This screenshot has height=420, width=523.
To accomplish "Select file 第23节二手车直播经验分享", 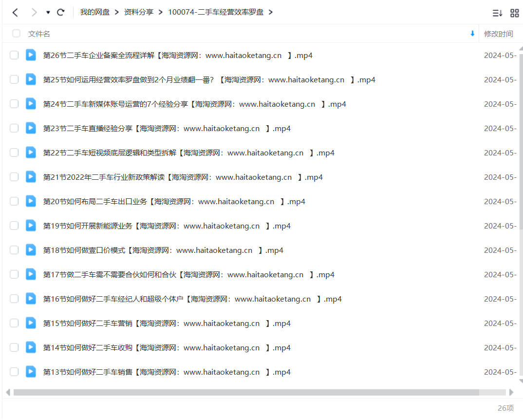I will (167, 129).
